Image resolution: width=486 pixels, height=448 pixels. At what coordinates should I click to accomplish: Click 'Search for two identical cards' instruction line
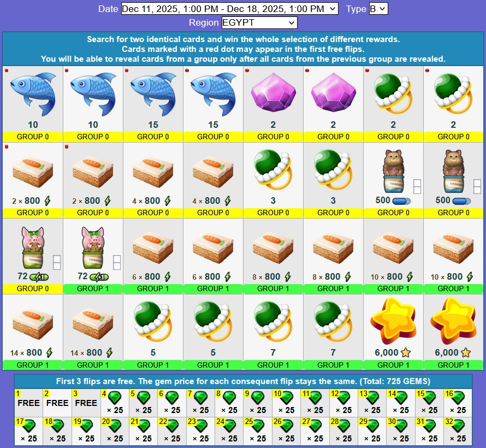coord(244,39)
